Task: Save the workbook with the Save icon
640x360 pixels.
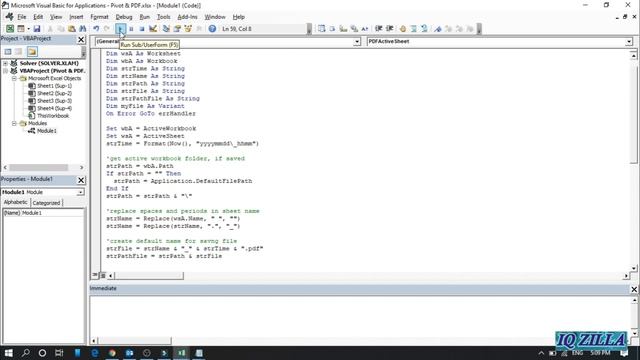Action: click(37, 29)
